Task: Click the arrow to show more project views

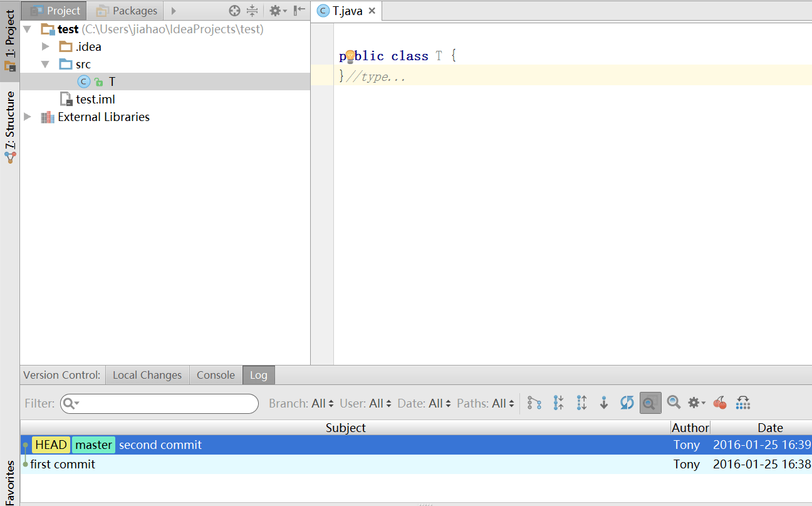Action: 174,11
